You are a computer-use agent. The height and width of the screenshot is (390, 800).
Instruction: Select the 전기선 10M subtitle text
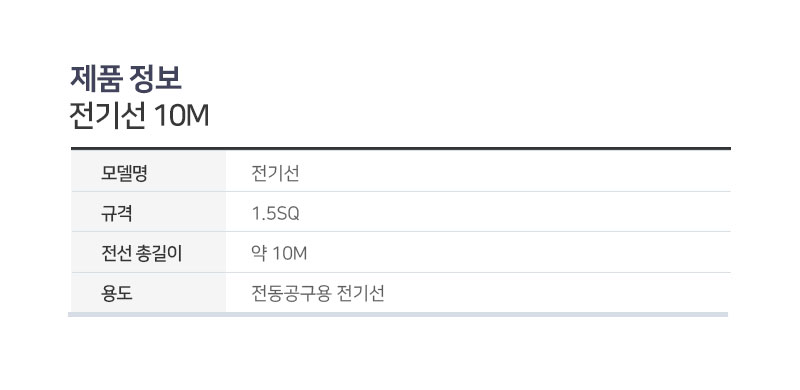click(x=139, y=117)
